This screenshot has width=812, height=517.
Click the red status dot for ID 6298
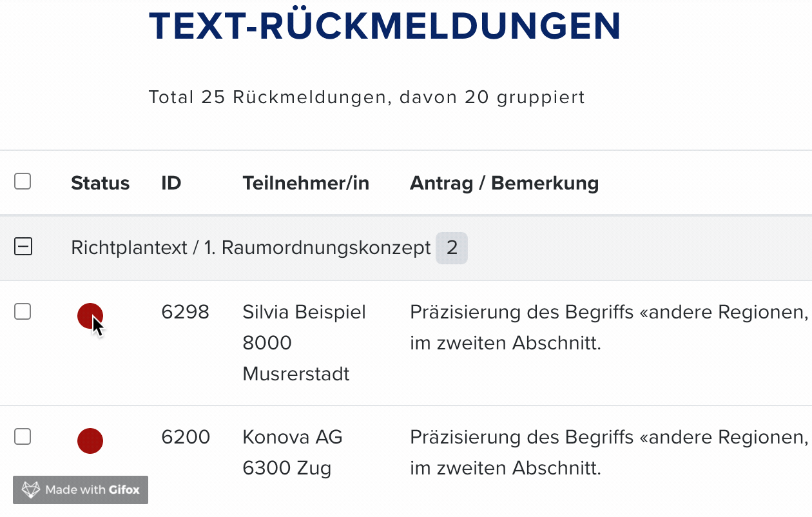click(90, 316)
